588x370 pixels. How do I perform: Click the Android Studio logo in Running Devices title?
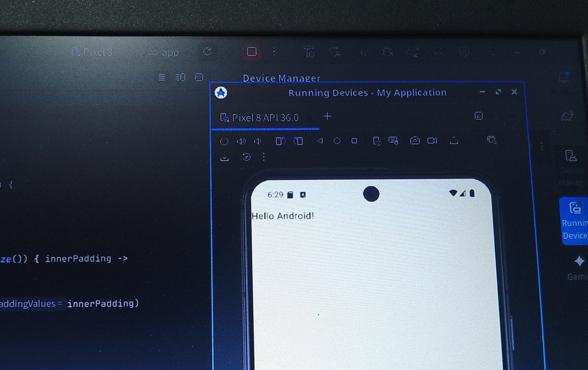(221, 92)
